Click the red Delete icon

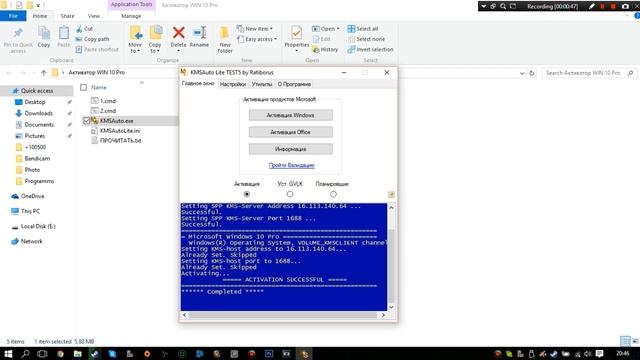(x=178, y=32)
